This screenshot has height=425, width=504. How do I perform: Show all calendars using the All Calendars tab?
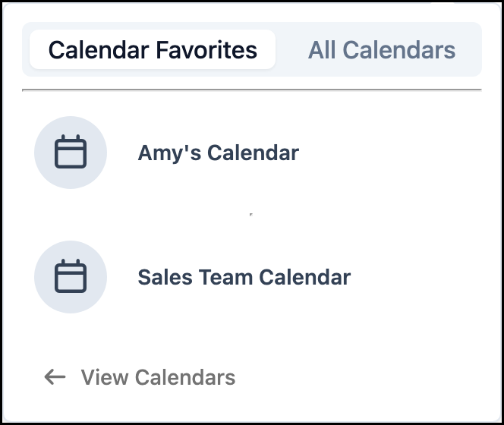click(x=382, y=50)
